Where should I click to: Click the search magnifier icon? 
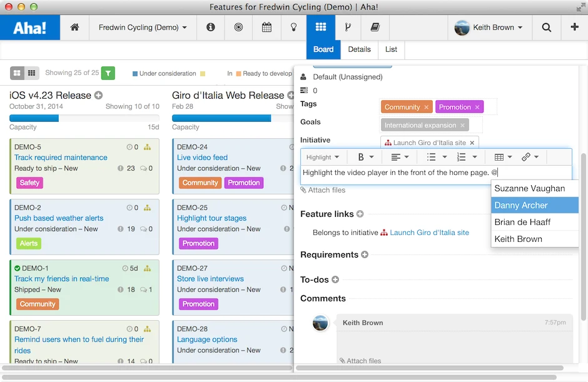(547, 28)
